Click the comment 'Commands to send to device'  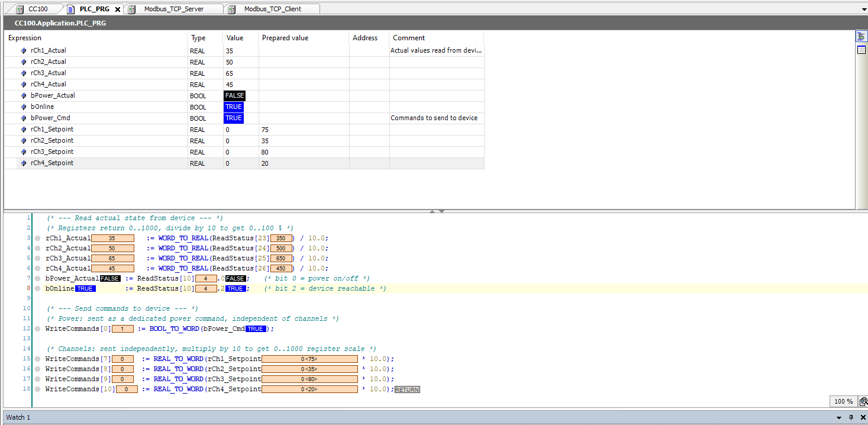click(434, 118)
